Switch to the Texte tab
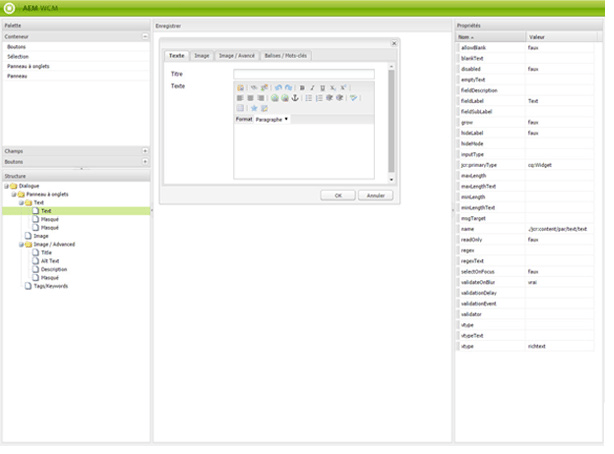 177,56
